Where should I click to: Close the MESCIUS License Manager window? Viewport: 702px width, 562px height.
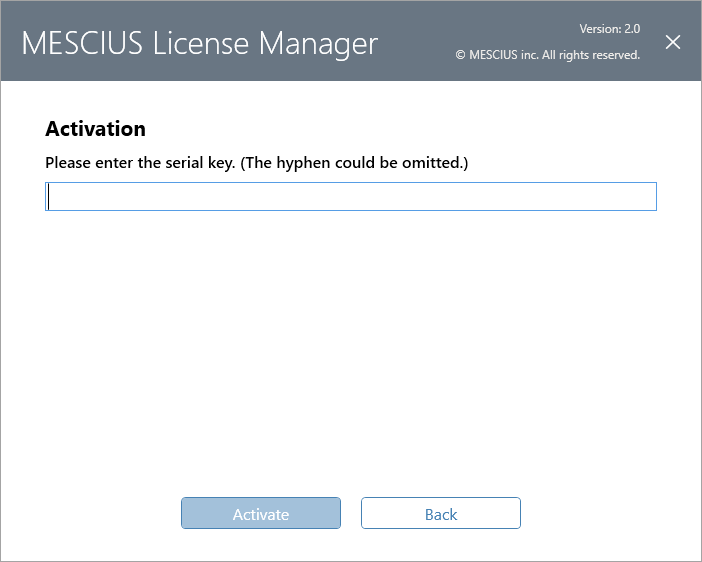pyautogui.click(x=672, y=42)
